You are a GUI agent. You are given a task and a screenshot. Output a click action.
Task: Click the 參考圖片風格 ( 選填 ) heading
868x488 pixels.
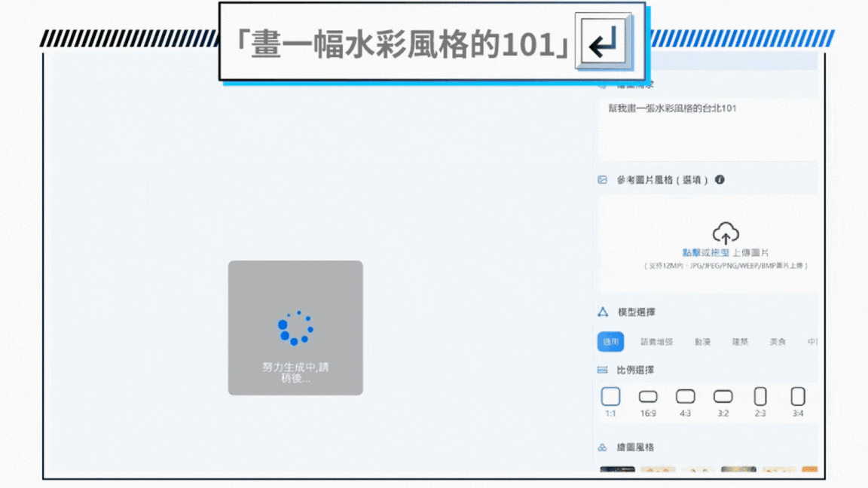tap(662, 180)
